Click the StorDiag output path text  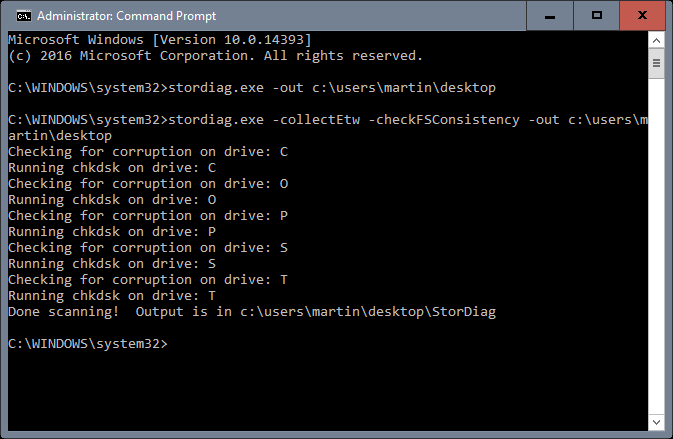(368, 312)
